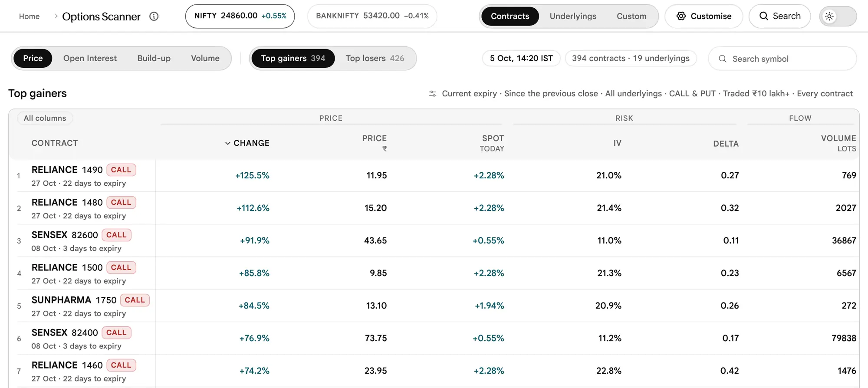Screen dimensions: 868x388
Task: Switch to the Underlyings tab
Action: click(x=573, y=16)
